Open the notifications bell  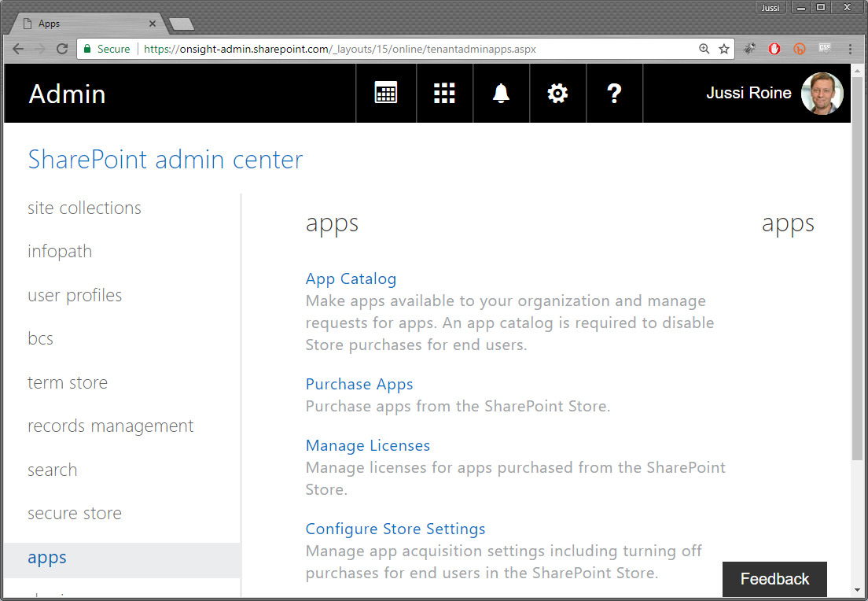click(501, 93)
